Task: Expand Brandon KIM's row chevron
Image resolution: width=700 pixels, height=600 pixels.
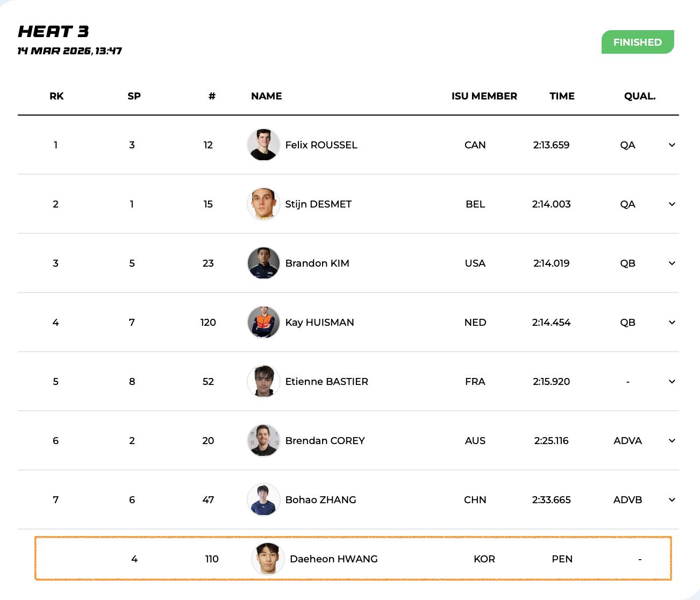Action: tap(672, 263)
